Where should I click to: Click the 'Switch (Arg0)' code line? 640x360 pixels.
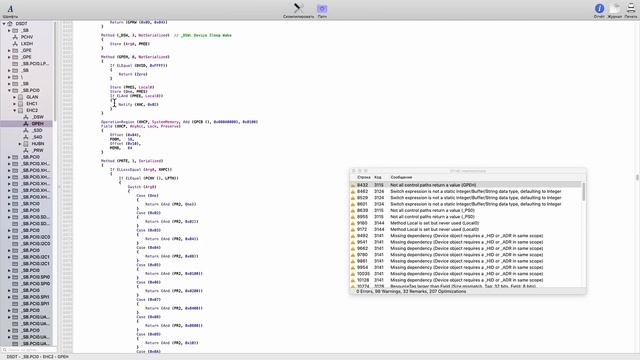point(142,187)
